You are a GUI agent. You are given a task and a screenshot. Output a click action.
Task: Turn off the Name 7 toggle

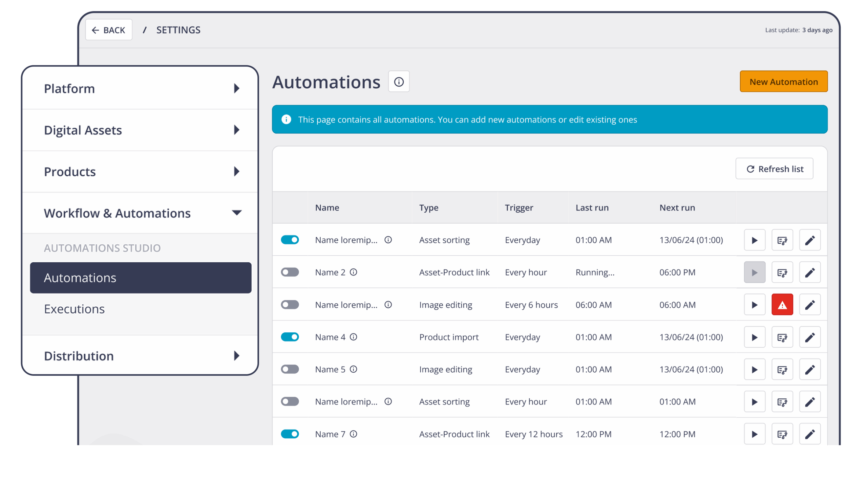coord(290,434)
